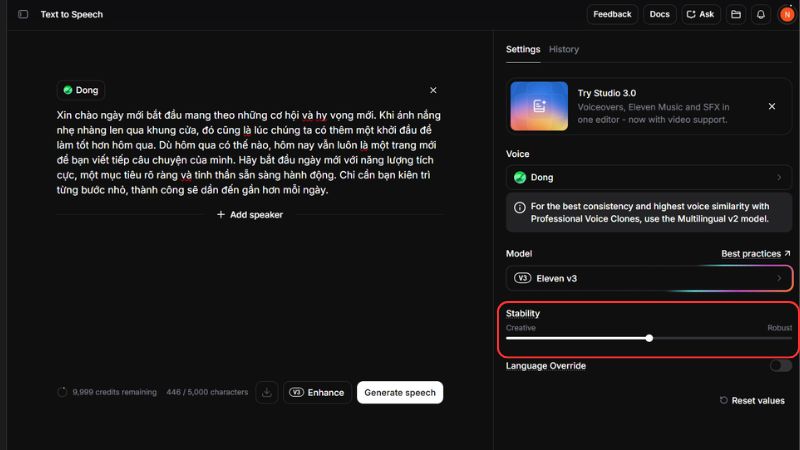The height and width of the screenshot is (450, 800).
Task: Click the credits remaining circle icon
Action: (62, 392)
